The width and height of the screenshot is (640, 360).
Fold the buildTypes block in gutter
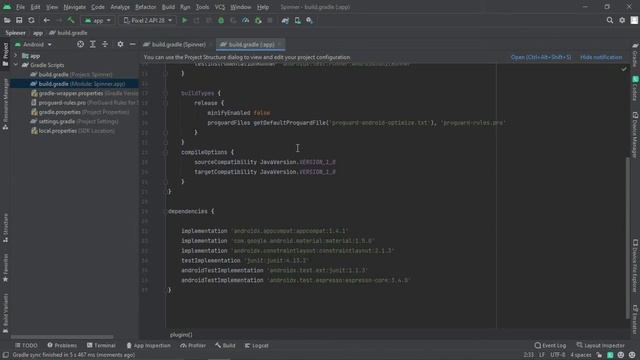click(165, 93)
